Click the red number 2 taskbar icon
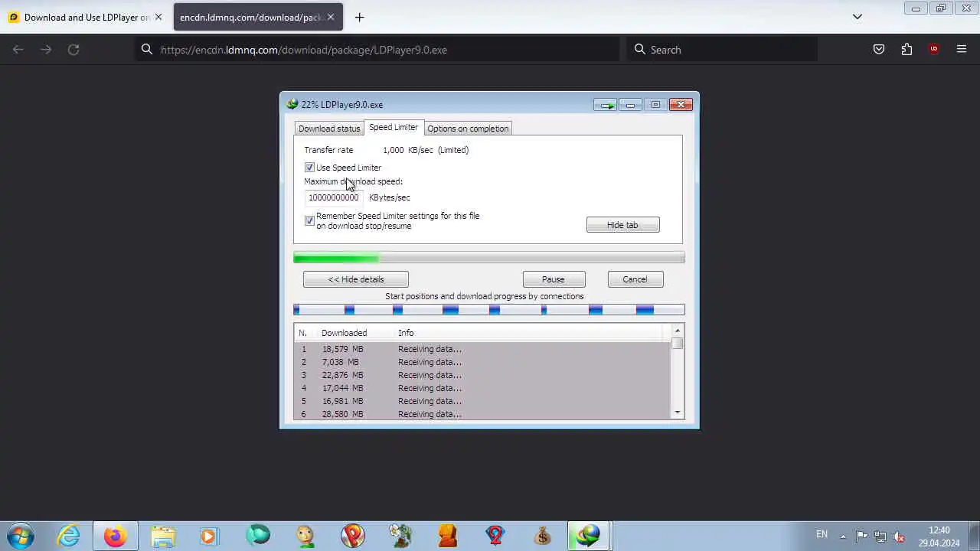 (495, 536)
